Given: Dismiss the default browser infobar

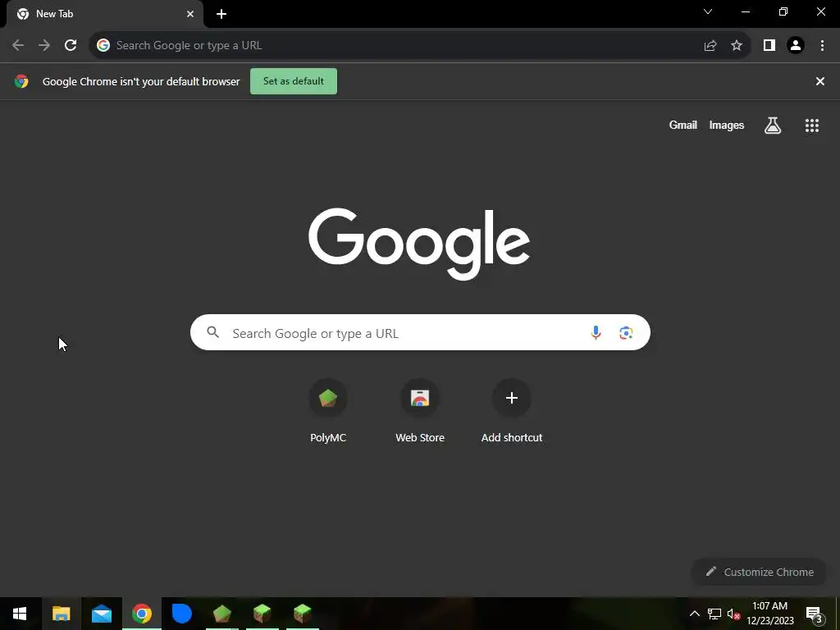Looking at the screenshot, I should click(820, 81).
